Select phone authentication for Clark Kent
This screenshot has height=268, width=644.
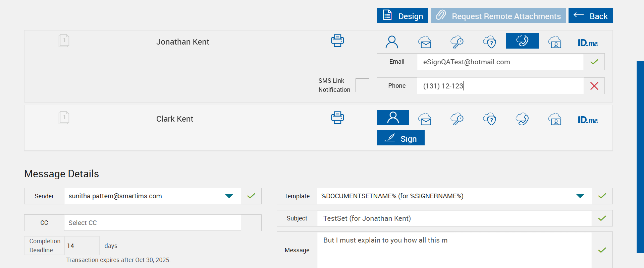click(x=522, y=119)
